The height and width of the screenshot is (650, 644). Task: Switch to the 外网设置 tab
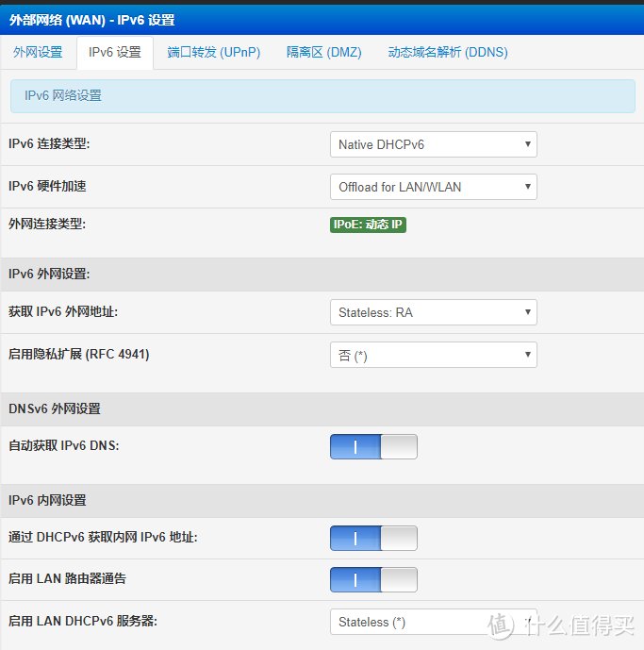(x=38, y=52)
